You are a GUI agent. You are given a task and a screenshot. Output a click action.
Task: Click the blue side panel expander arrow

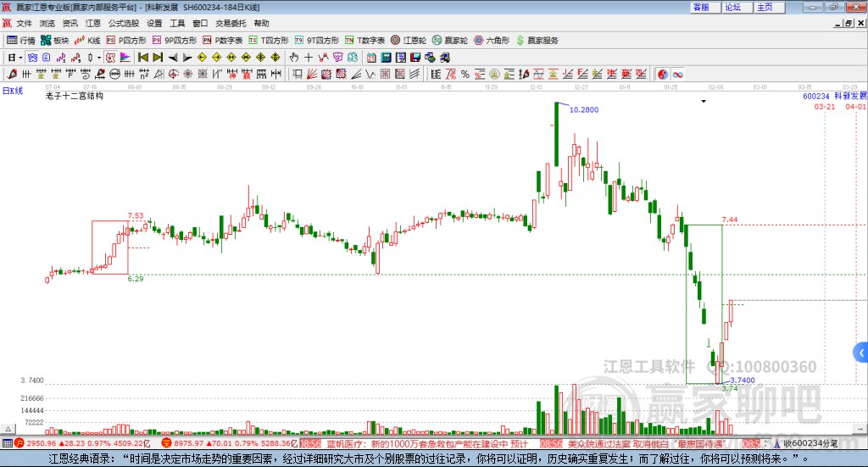(x=861, y=353)
